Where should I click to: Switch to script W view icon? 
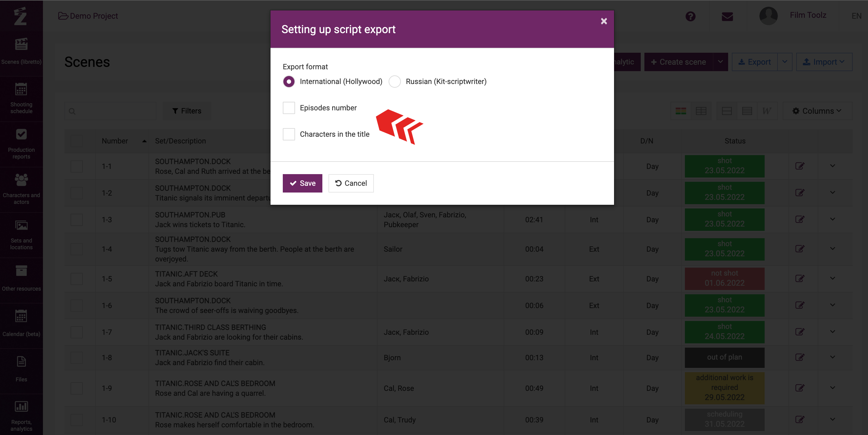click(767, 111)
